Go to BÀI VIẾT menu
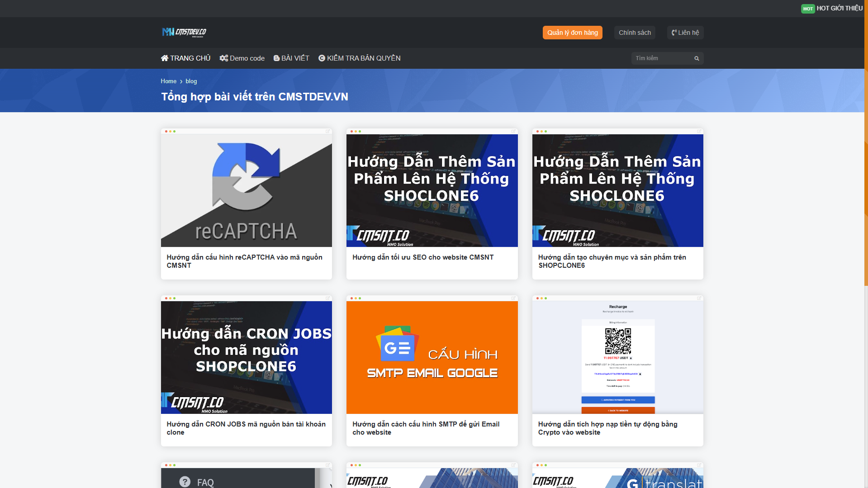Screen dimensions: 868x488 [291, 58]
